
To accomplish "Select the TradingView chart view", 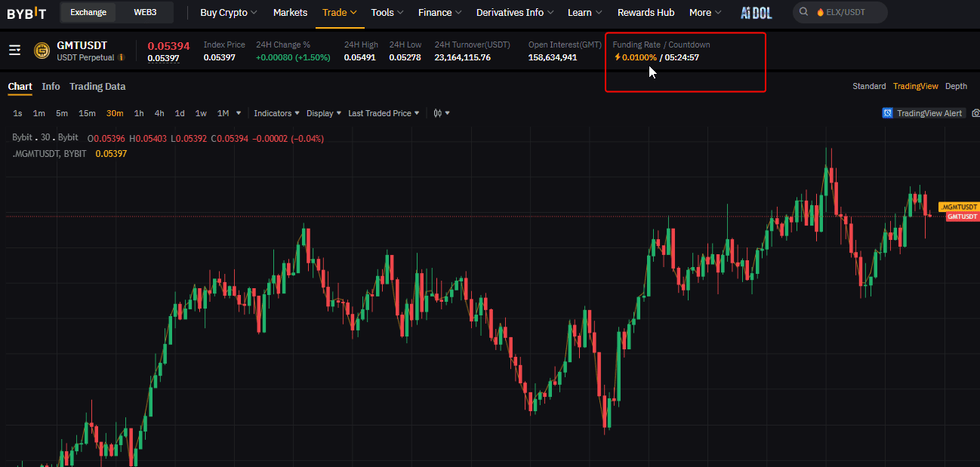I will 916,86.
